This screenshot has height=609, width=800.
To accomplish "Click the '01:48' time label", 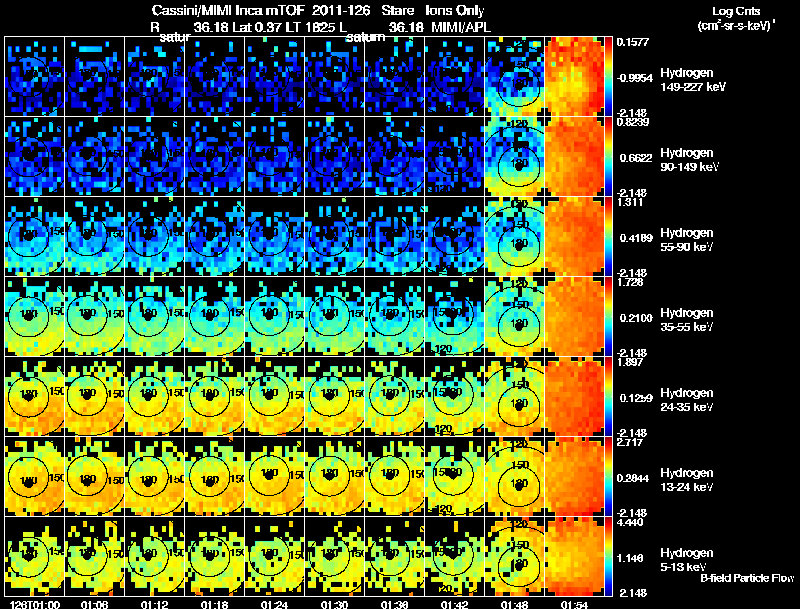I will click(514, 605).
